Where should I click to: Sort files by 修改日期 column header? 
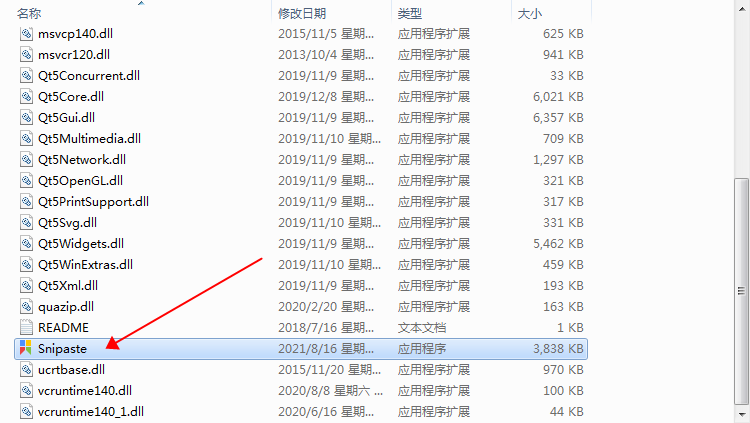[302, 13]
